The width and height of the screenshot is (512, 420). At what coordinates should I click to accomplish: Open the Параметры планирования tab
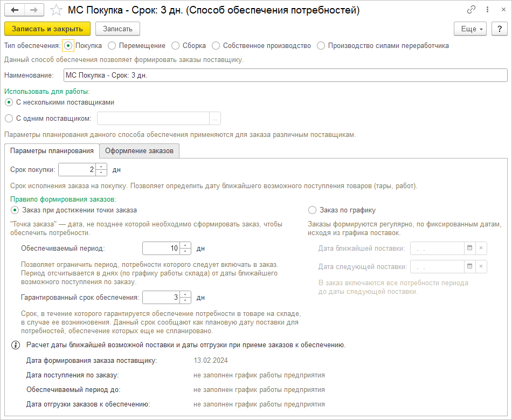point(52,151)
